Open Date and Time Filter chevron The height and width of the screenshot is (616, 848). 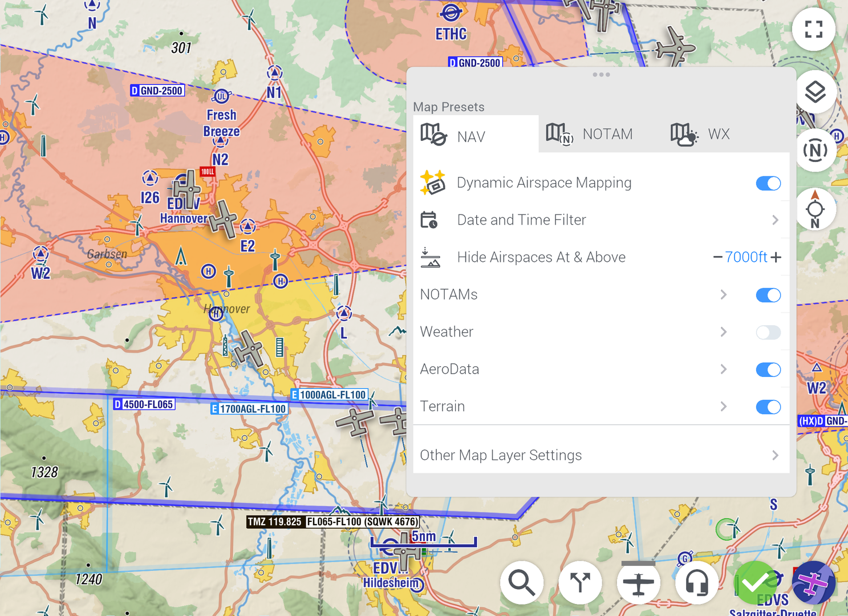[775, 220]
